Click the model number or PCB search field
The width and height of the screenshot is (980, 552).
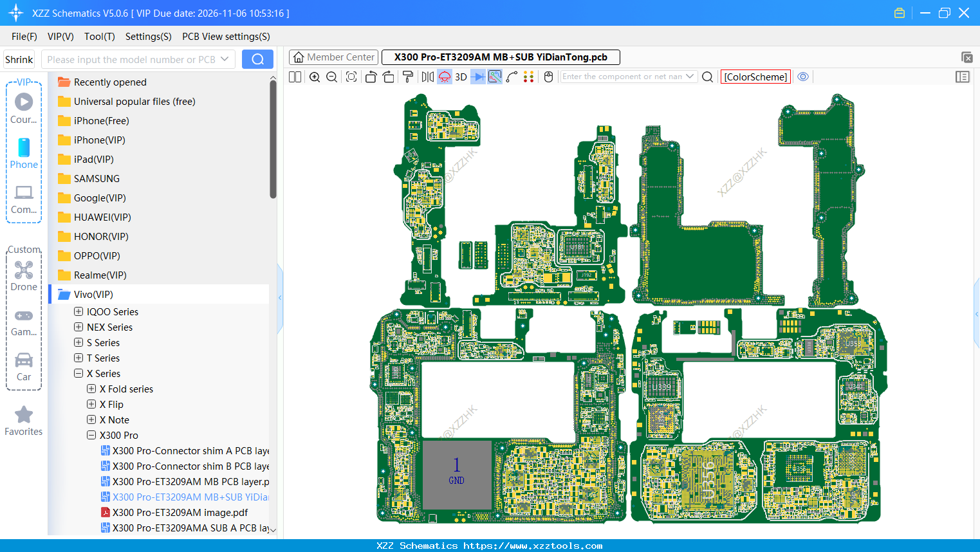click(131, 59)
